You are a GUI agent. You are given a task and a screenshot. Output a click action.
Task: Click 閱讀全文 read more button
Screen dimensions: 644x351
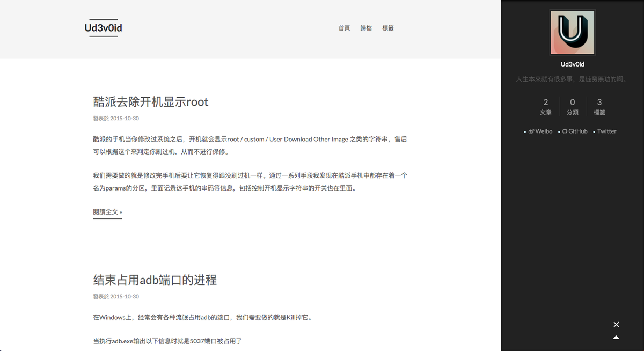coord(107,212)
